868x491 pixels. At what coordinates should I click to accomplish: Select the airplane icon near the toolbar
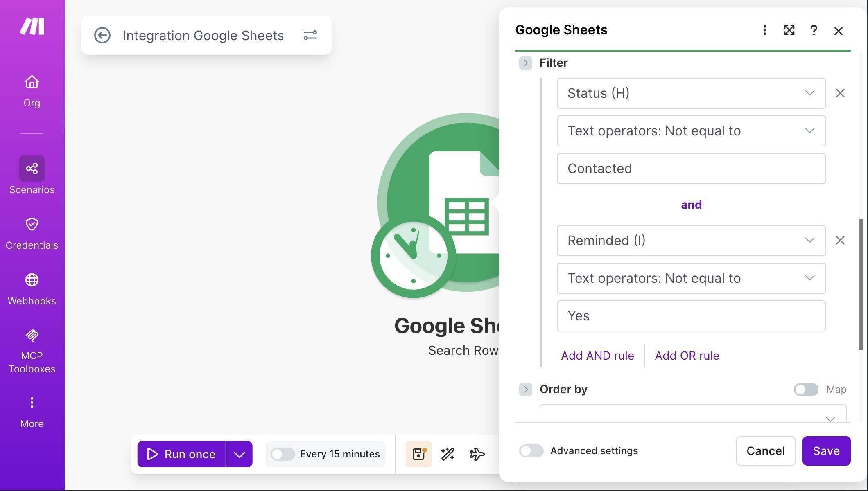click(477, 454)
